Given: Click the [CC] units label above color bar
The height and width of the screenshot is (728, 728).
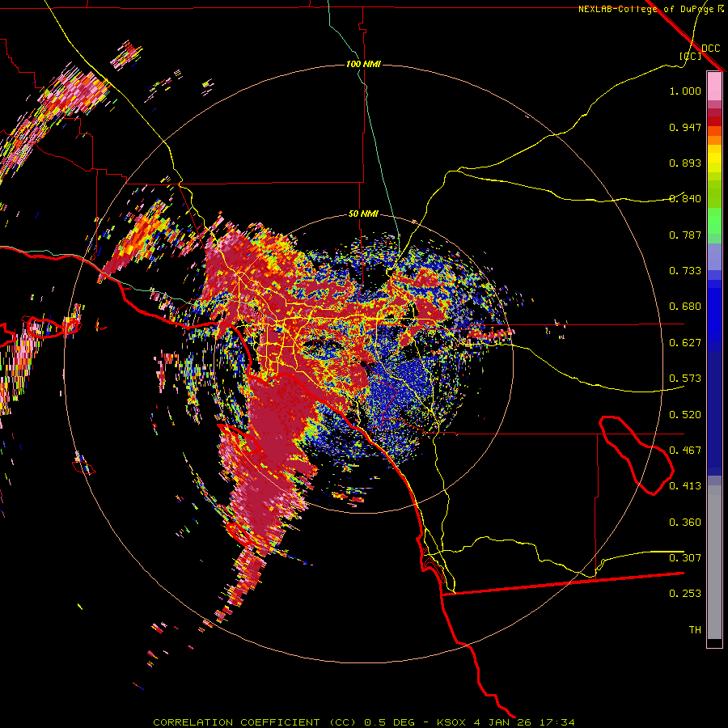Looking at the screenshot, I should coord(690,56).
